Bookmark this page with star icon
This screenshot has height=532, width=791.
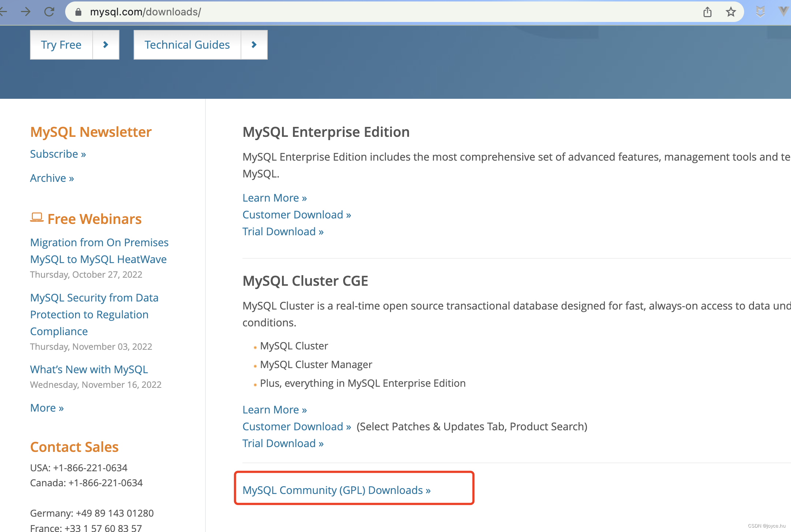pos(731,12)
